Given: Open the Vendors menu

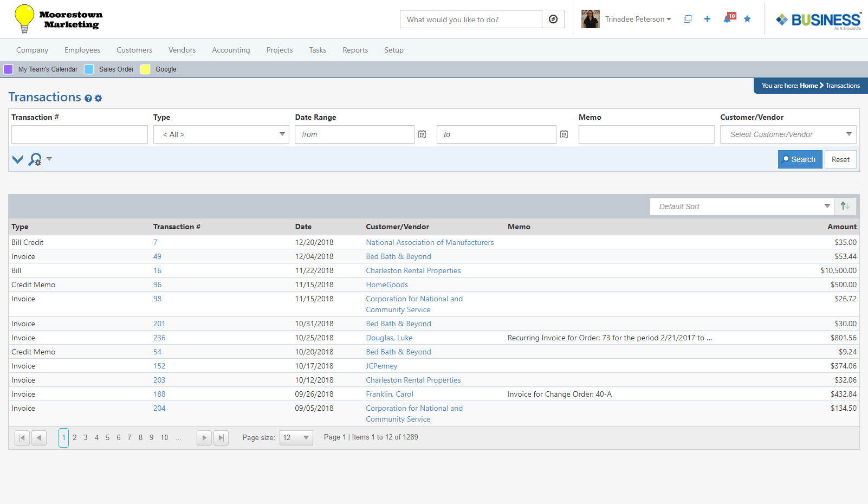Looking at the screenshot, I should pos(182,50).
